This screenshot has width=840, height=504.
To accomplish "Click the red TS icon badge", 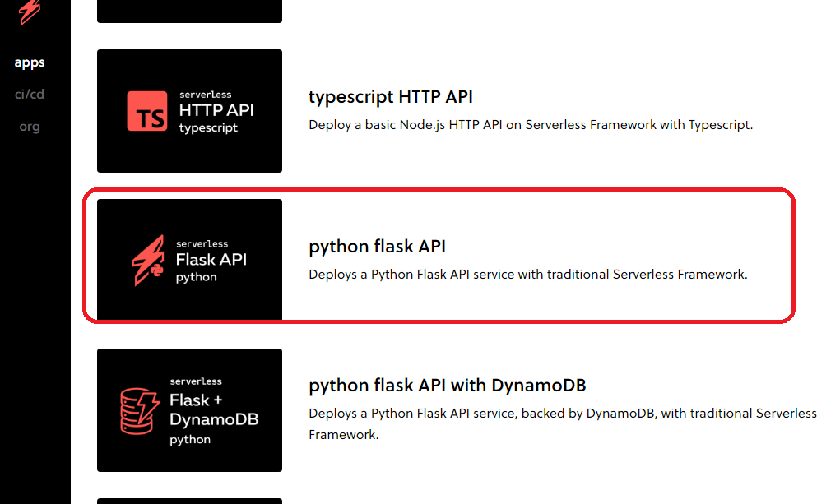I will coord(147,111).
